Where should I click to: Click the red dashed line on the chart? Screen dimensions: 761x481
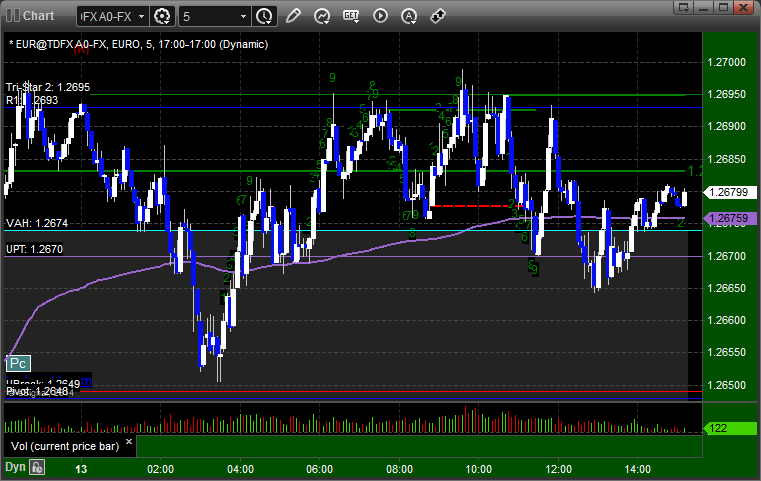[x=476, y=206]
